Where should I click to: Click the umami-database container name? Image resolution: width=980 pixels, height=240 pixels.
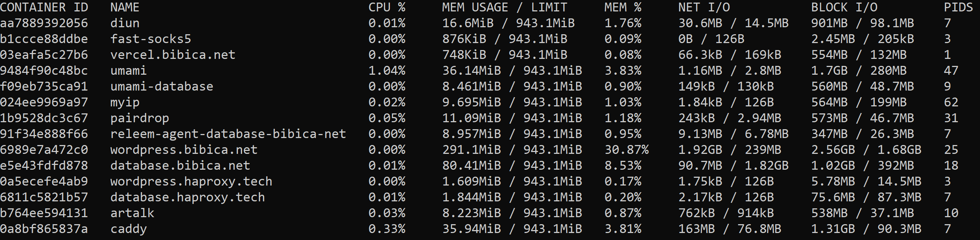click(162, 87)
